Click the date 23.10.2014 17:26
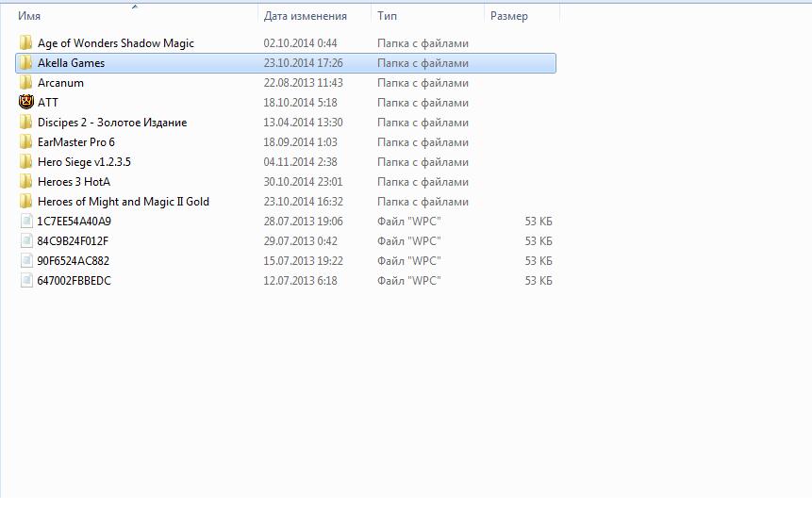The height and width of the screenshot is (510, 812). 303,62
